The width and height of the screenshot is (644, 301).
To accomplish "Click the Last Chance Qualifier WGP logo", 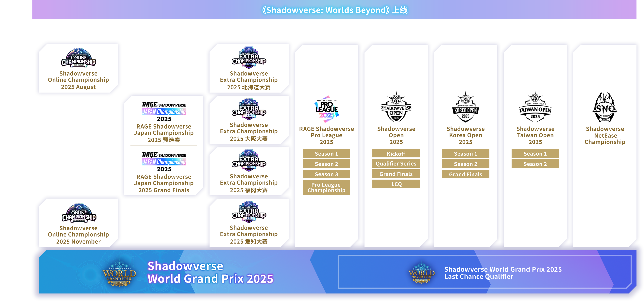I will [x=421, y=273].
